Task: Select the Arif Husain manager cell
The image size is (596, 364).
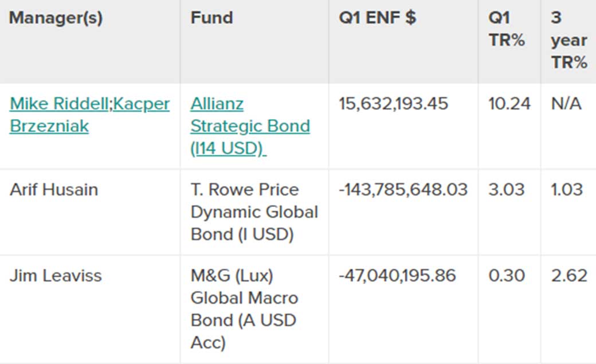Action: pyautogui.click(x=54, y=190)
